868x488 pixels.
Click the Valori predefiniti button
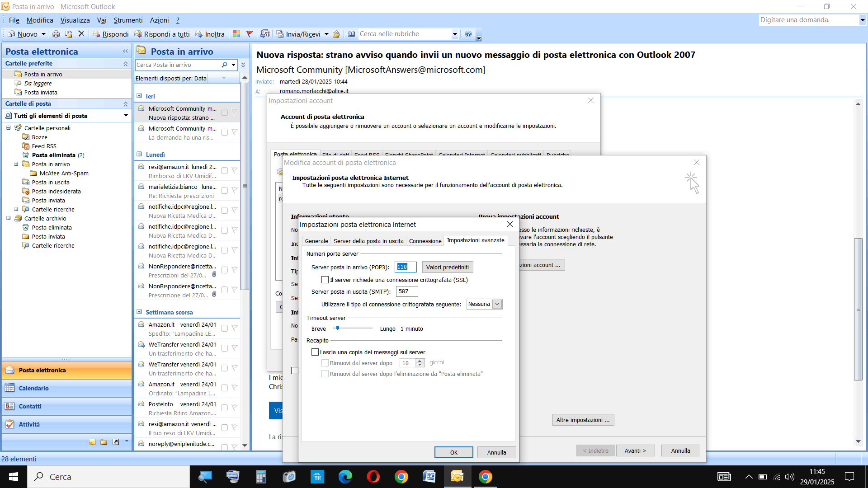[447, 267]
